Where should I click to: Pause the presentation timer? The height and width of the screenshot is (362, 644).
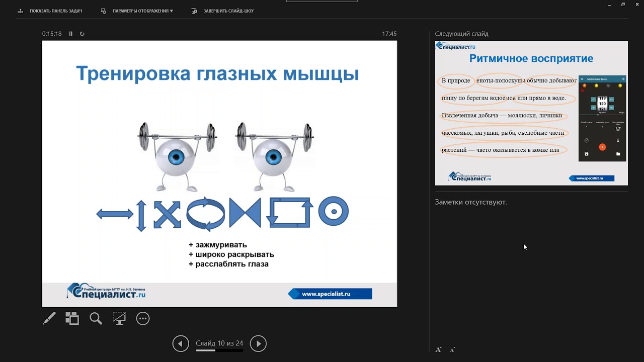pos(71,34)
